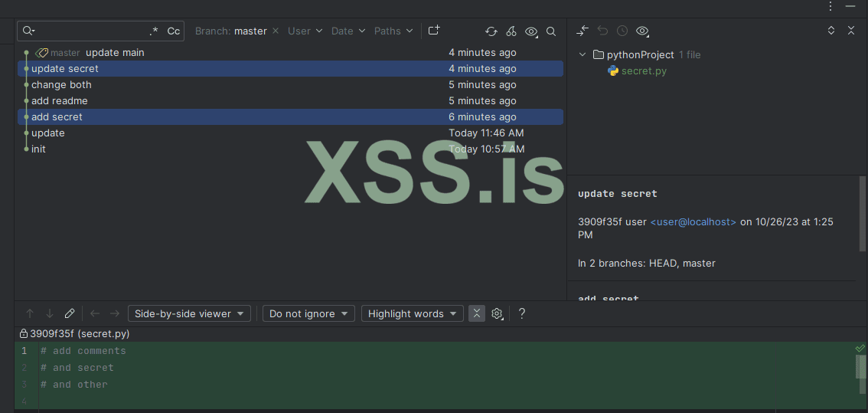This screenshot has height=413, width=868.
Task: Select the 'init' commit
Action: (291, 149)
